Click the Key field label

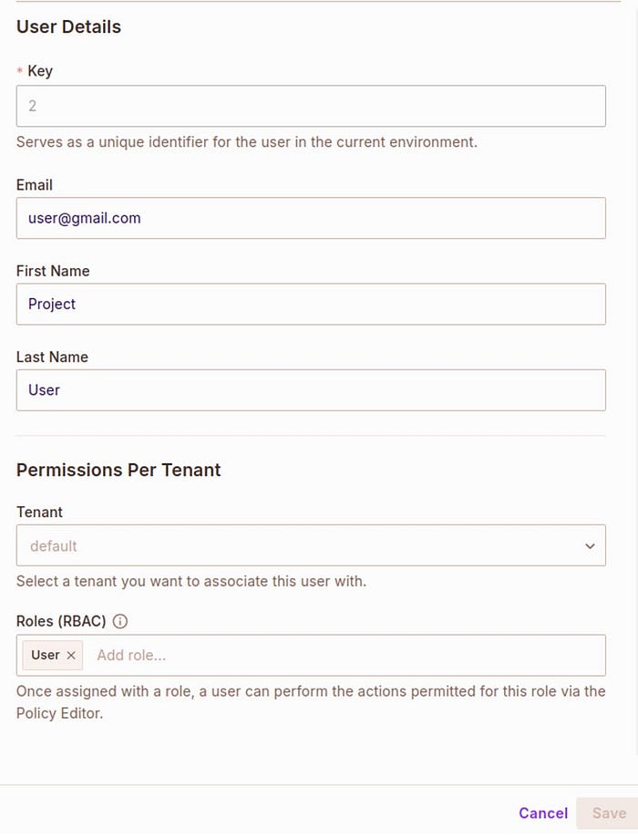(40, 70)
